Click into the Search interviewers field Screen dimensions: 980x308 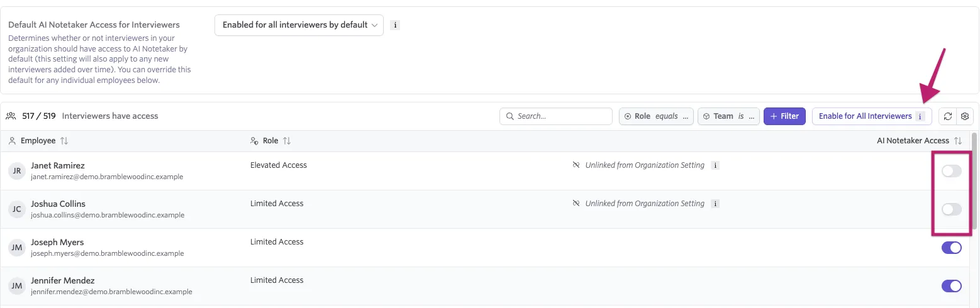(555, 116)
